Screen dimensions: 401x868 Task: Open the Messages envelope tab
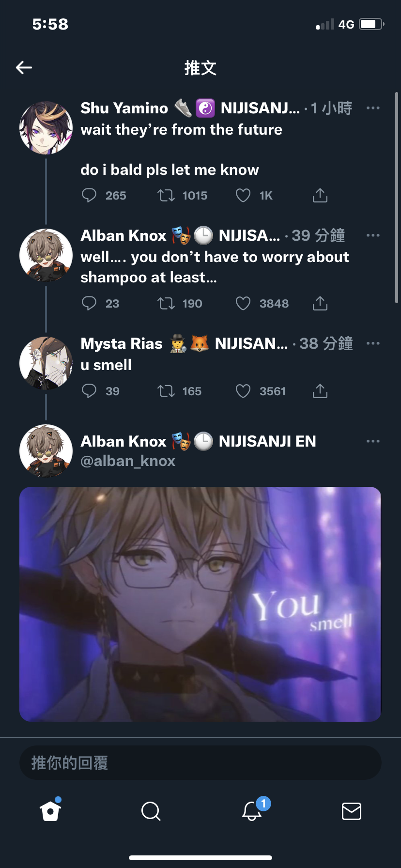click(352, 811)
